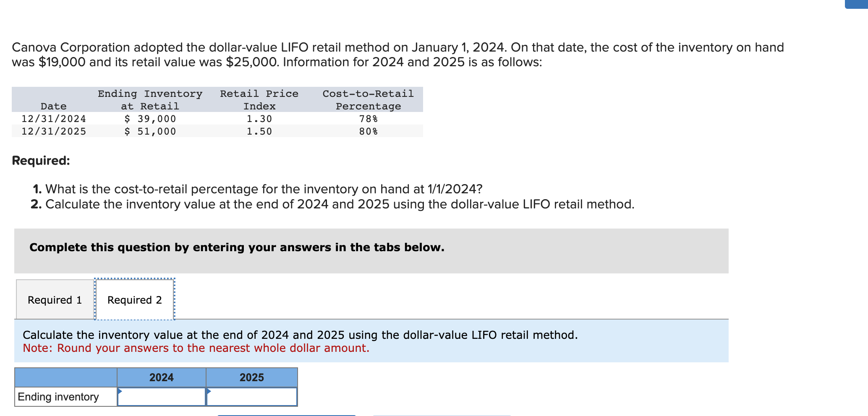
Task: Switch to the Required 1 tab
Action: (55, 300)
